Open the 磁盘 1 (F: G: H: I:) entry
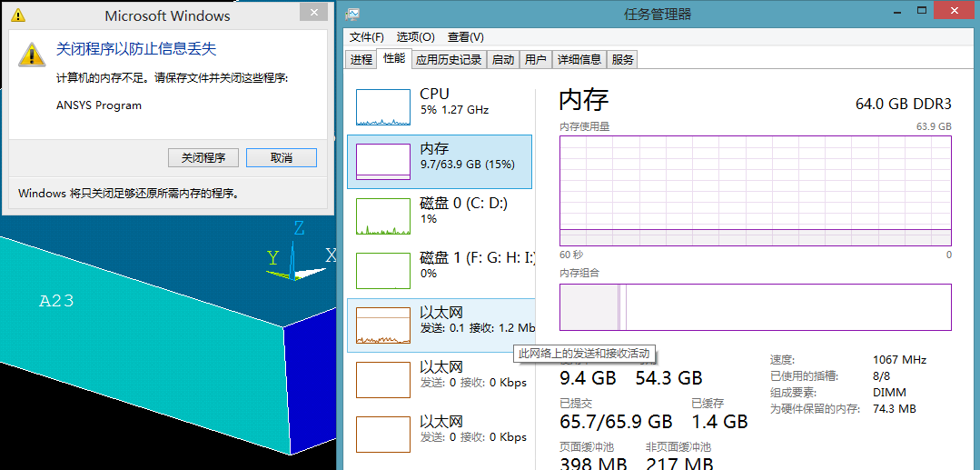 tap(382, 271)
